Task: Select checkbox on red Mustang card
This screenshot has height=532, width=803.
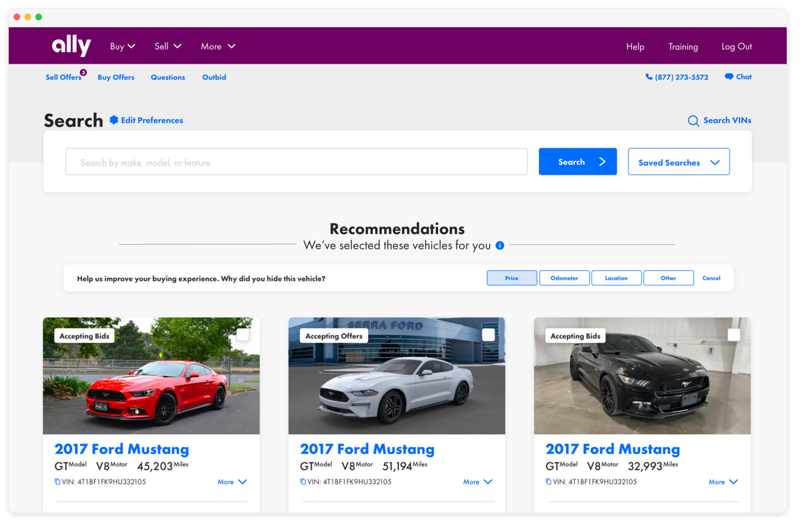Action: click(243, 335)
